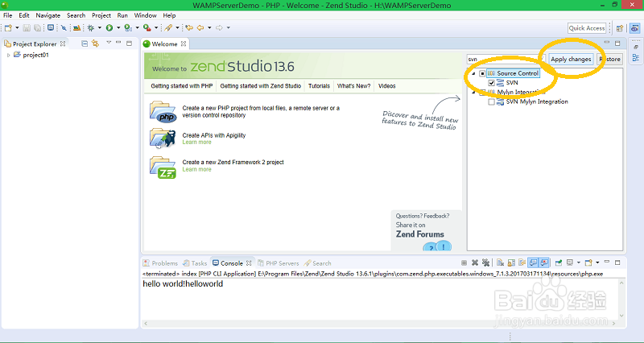Toggle Link with Editor in Project Explorer
The height and width of the screenshot is (343, 644).
tap(95, 43)
